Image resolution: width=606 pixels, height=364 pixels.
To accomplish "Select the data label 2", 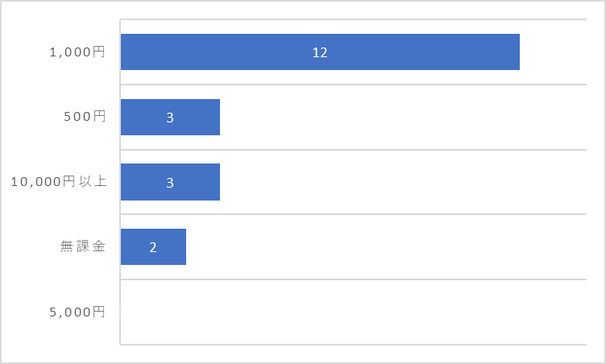I will tap(153, 247).
